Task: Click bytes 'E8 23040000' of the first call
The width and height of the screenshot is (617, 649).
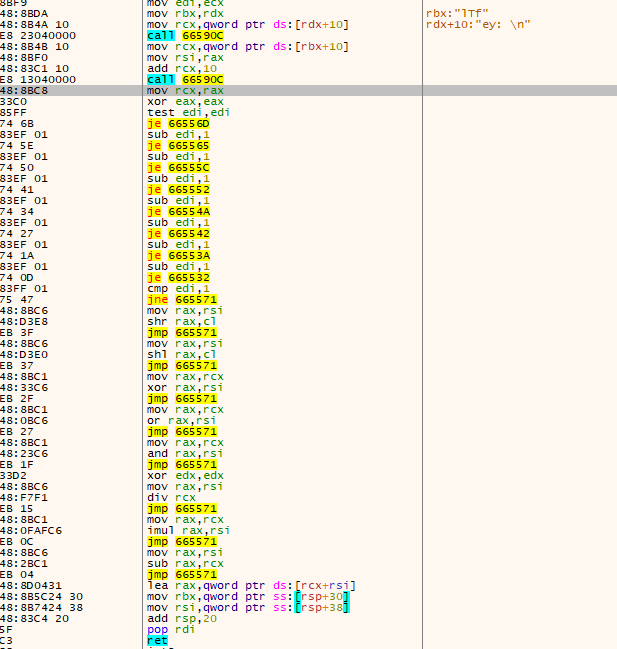Action: point(38,36)
